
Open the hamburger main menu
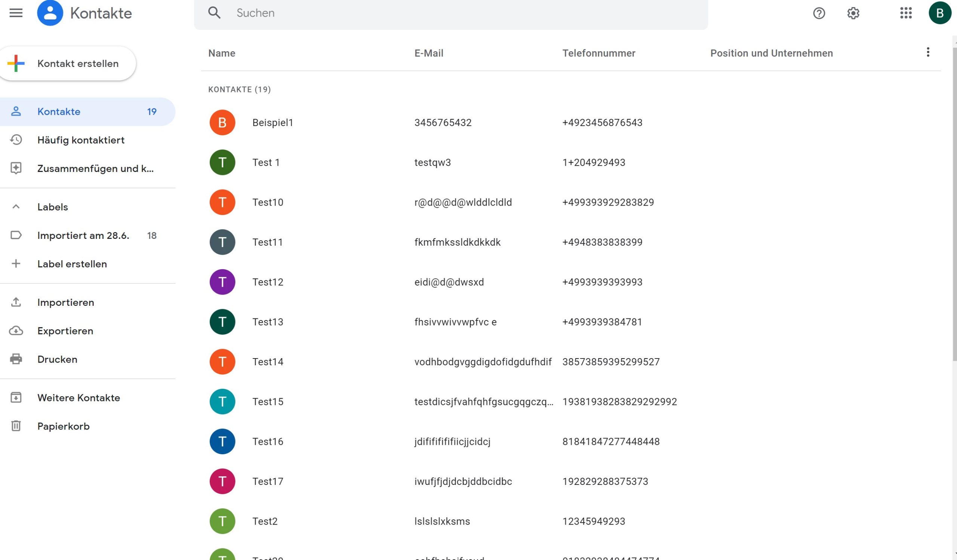(x=16, y=13)
